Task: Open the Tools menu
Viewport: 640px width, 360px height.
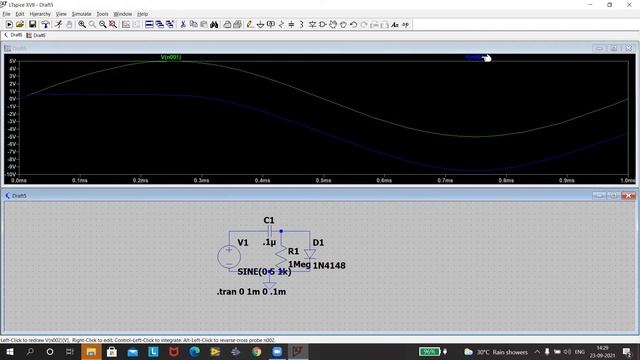Action: pyautogui.click(x=102, y=14)
